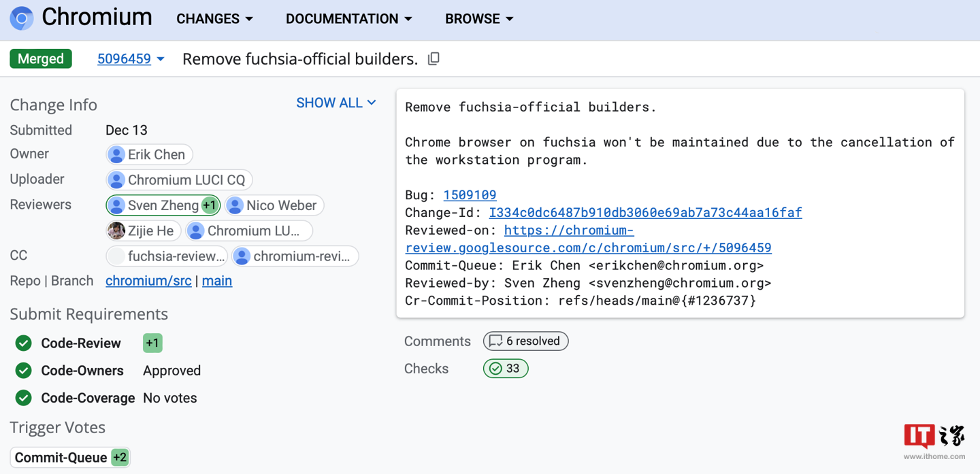The height and width of the screenshot is (474, 980).
Task: Open the CHANGES dropdown menu
Action: (x=215, y=19)
